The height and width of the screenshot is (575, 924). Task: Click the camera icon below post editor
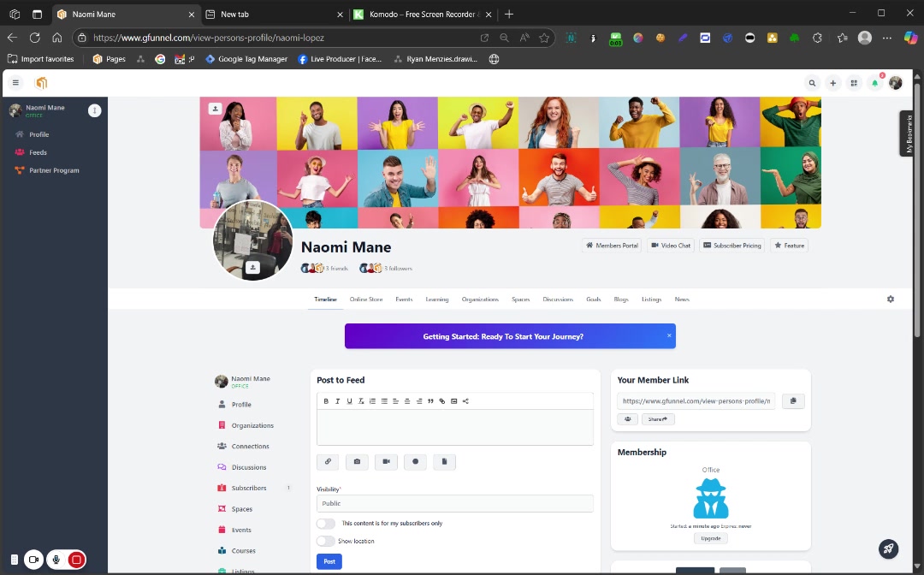[x=357, y=462]
